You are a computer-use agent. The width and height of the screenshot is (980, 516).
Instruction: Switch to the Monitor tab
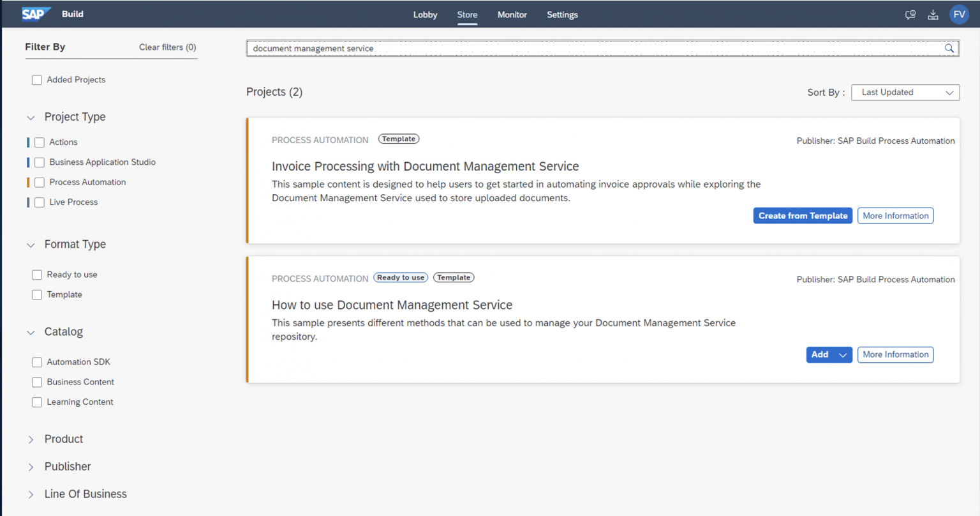[512, 14]
